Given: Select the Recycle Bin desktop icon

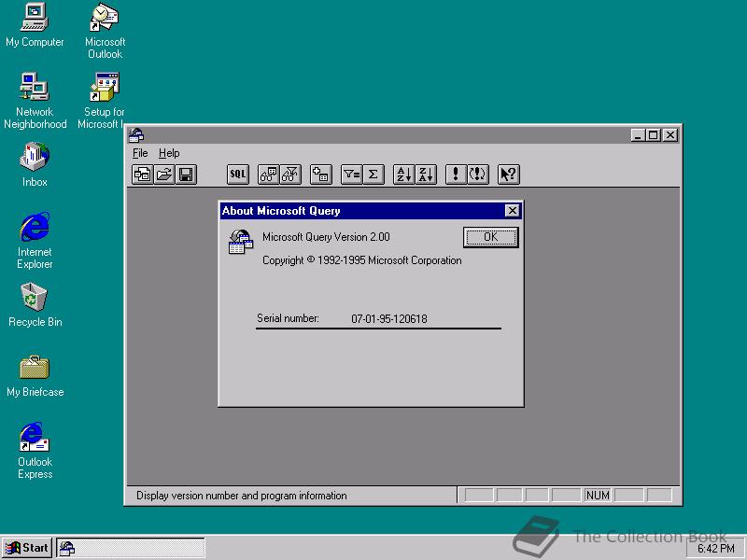Looking at the screenshot, I should point(35,305).
